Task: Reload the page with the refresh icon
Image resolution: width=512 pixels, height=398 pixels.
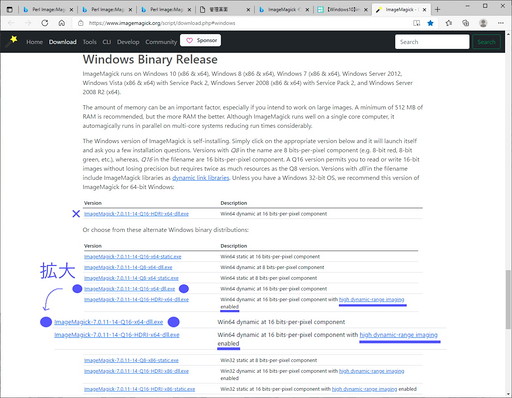Action: point(45,23)
